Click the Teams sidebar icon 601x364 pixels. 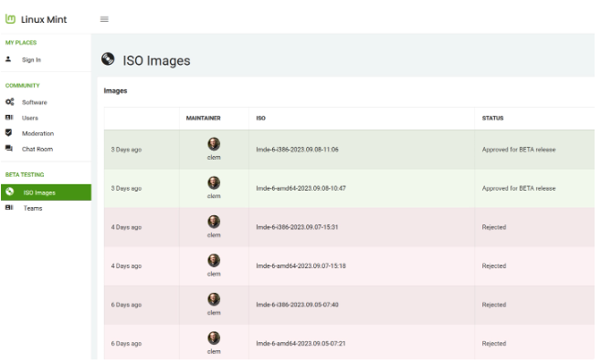click(x=9, y=207)
